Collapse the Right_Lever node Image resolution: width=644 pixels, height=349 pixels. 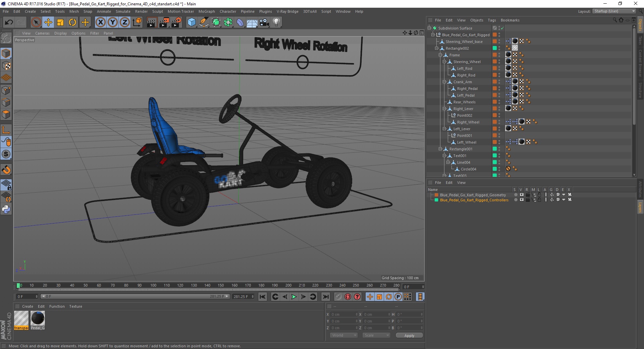point(444,109)
